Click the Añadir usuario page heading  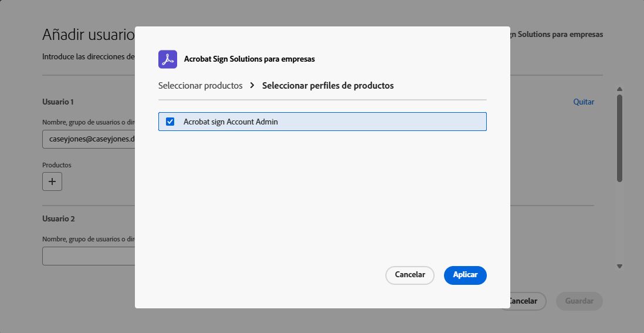pos(89,35)
